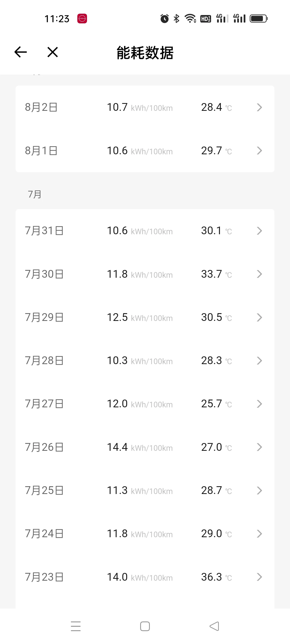The height and width of the screenshot is (644, 290).
Task: Open the Android recent apps menu button
Action: pyautogui.click(x=76, y=626)
